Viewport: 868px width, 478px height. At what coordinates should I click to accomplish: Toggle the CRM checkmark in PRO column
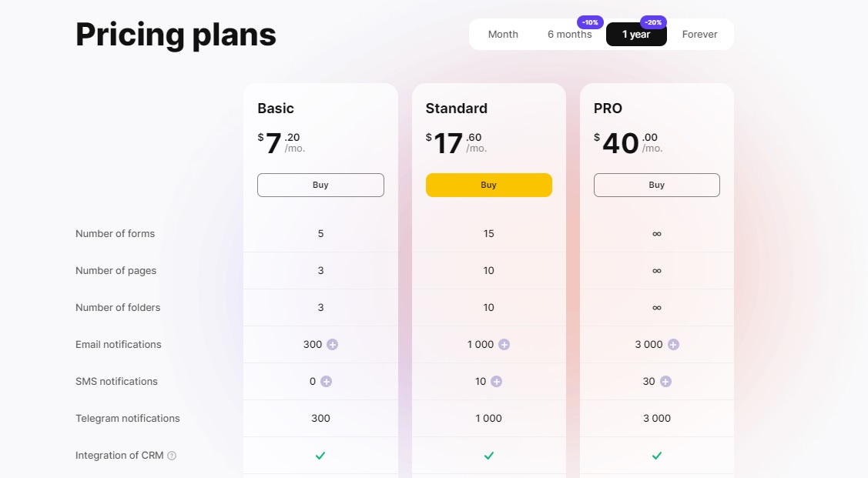click(x=656, y=456)
